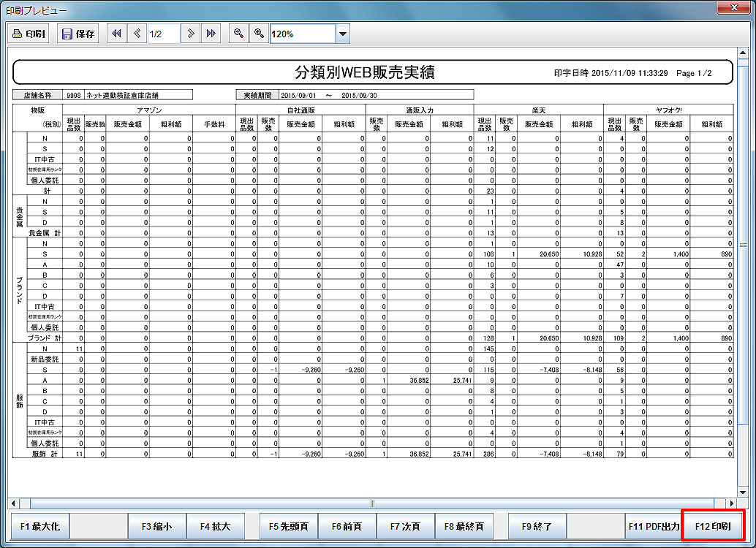Click the zoom in magnifier icon

pos(259,34)
